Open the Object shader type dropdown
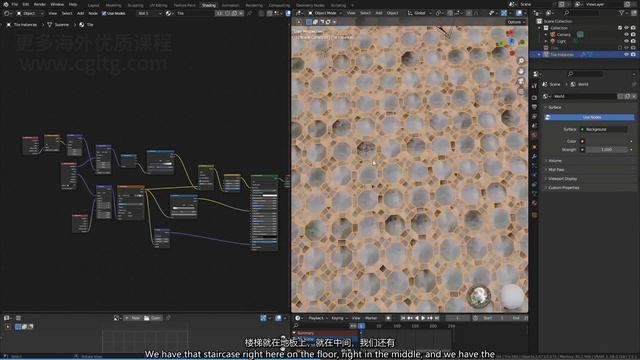Image resolution: width=640 pixels, height=360 pixels. (x=29, y=13)
